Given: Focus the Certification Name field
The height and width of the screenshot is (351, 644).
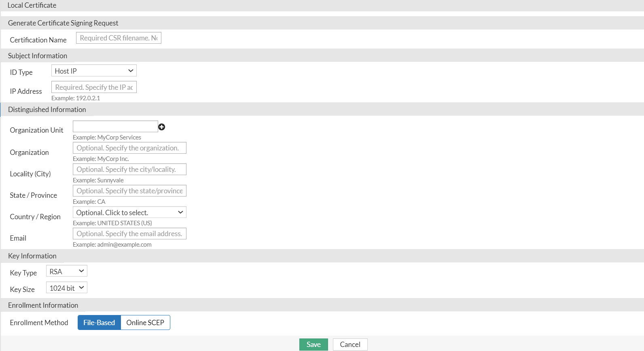Looking at the screenshot, I should point(119,38).
